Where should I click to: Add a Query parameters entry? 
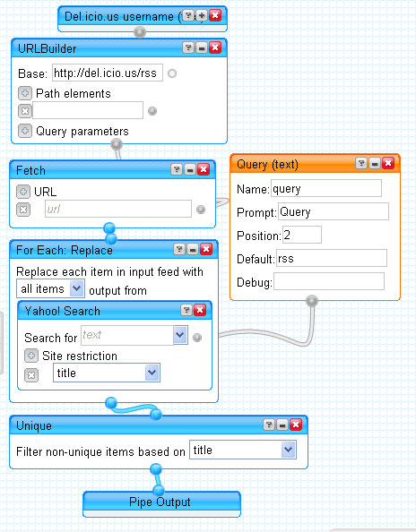25,131
